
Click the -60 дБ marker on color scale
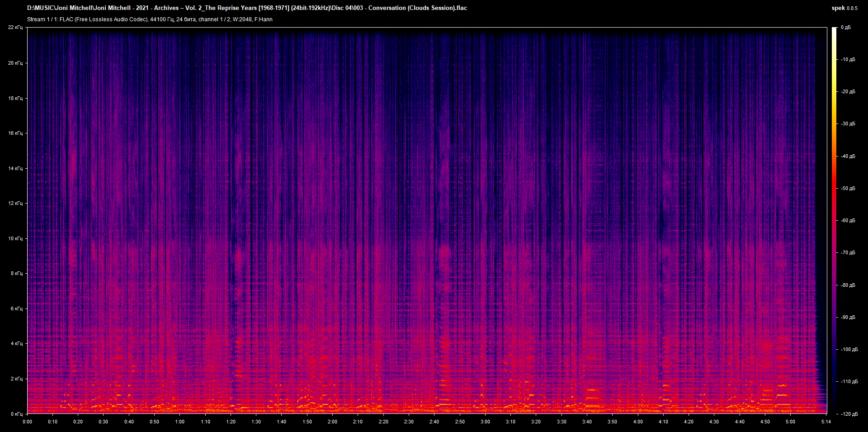pos(848,221)
